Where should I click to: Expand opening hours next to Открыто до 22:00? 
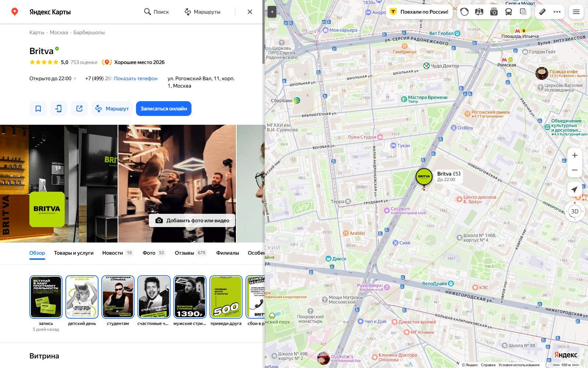75,79
